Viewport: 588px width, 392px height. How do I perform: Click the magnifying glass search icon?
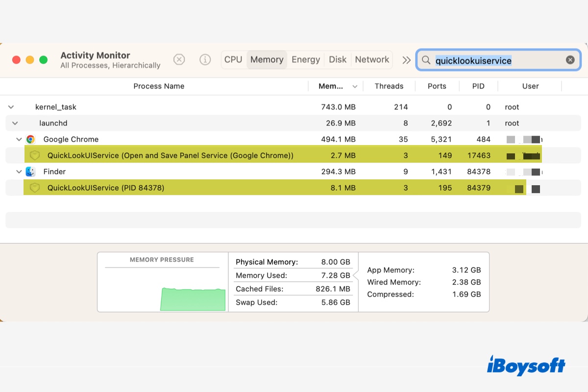(426, 60)
